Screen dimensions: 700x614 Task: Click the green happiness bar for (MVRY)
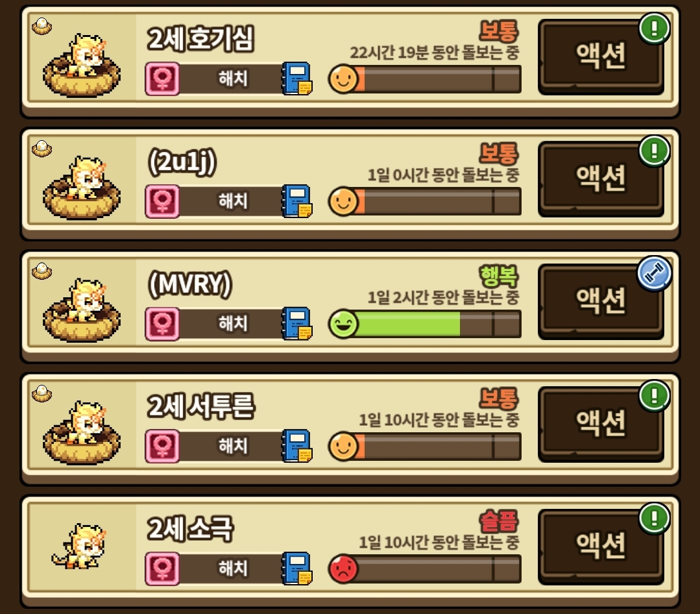pos(424,324)
